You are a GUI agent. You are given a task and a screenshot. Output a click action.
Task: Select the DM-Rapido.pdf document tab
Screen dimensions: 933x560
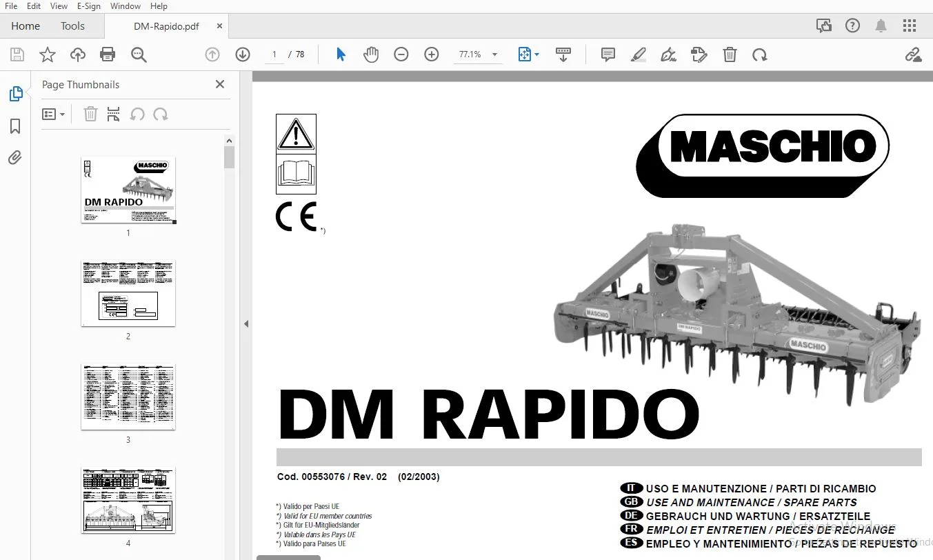pos(166,26)
